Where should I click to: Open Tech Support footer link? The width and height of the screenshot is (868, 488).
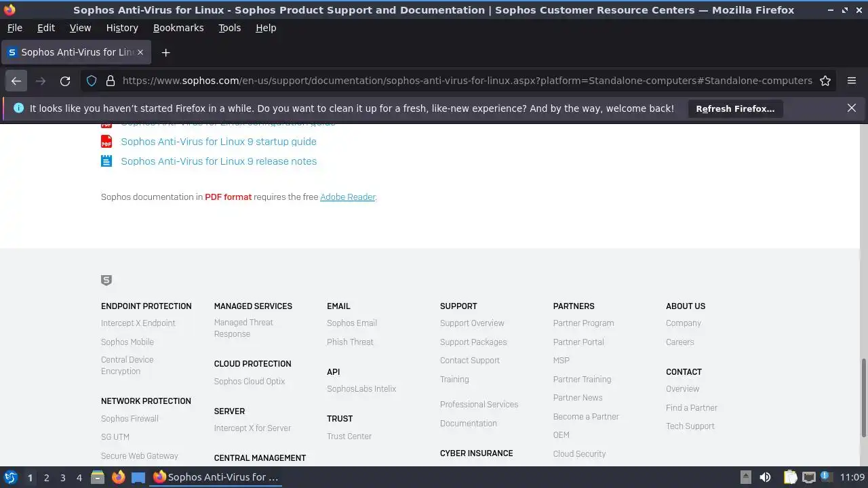(690, 426)
